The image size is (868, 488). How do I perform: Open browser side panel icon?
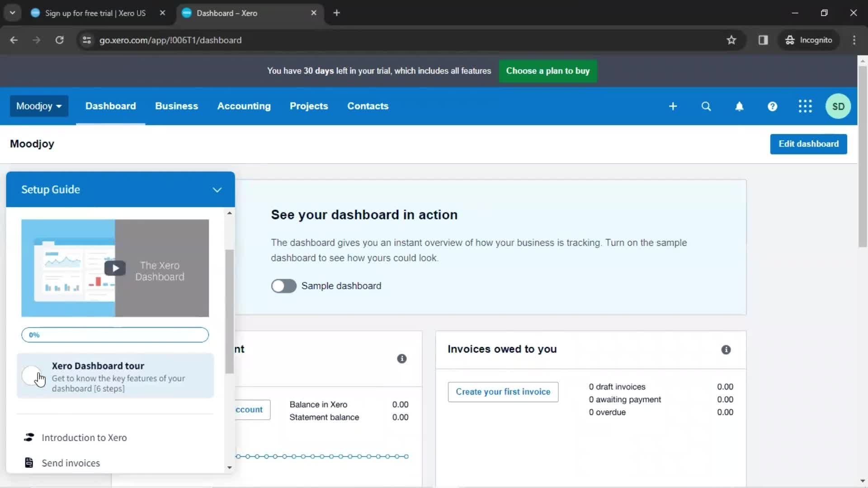click(763, 40)
